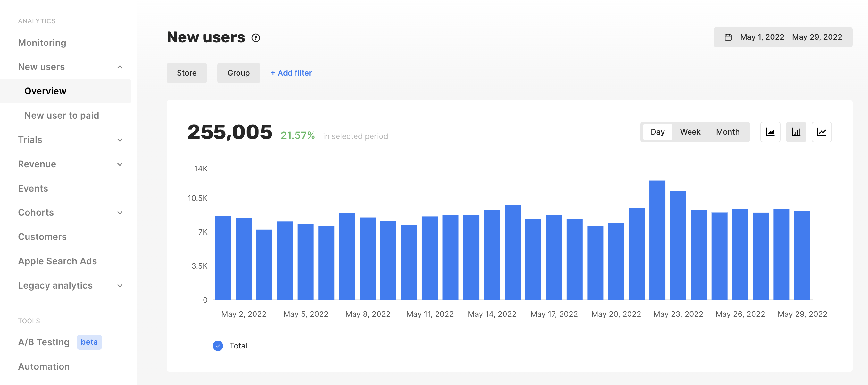
Task: Open the Store filter
Action: (x=186, y=73)
